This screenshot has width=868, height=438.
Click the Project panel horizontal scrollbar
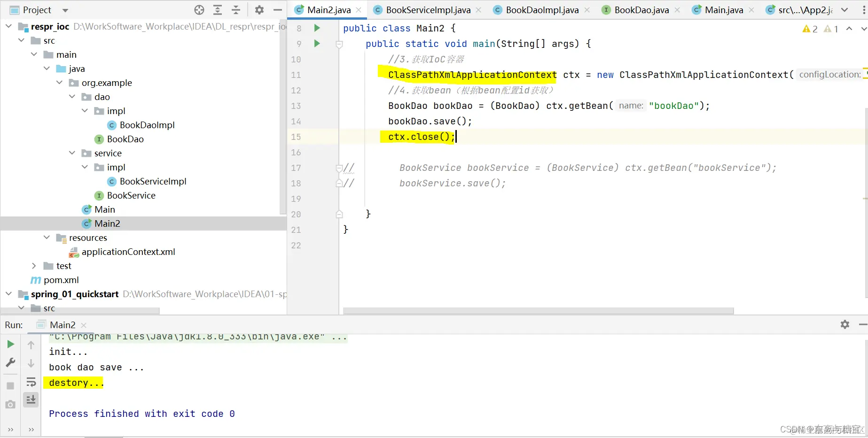(80, 311)
